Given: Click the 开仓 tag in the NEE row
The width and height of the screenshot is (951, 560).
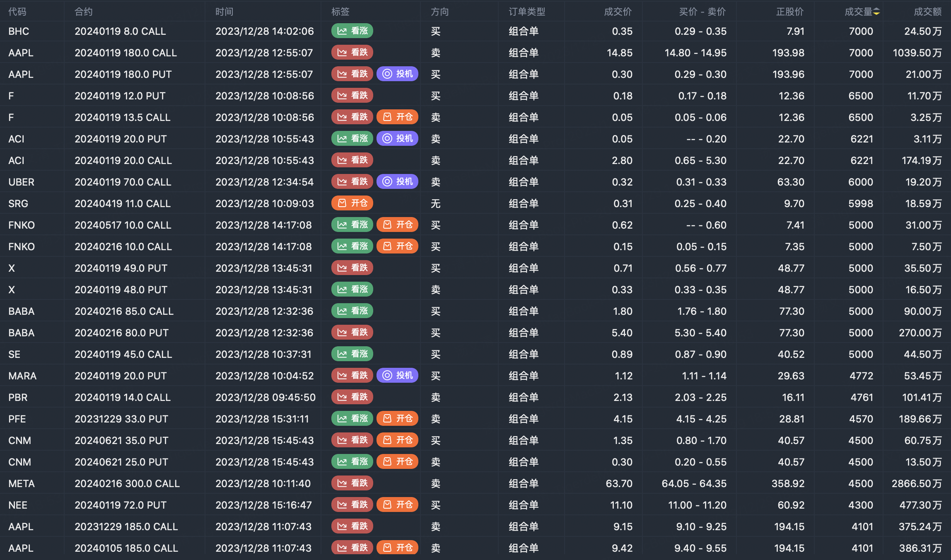Looking at the screenshot, I should tap(397, 505).
